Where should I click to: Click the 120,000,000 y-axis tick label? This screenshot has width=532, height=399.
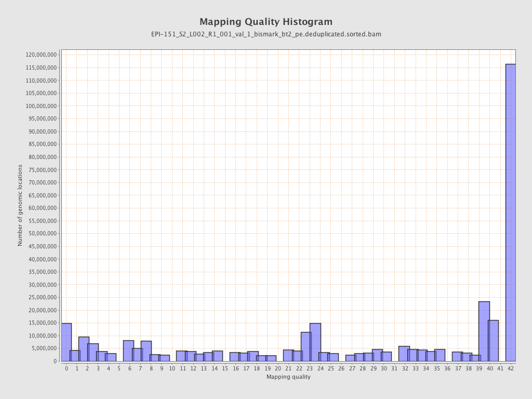coord(41,55)
